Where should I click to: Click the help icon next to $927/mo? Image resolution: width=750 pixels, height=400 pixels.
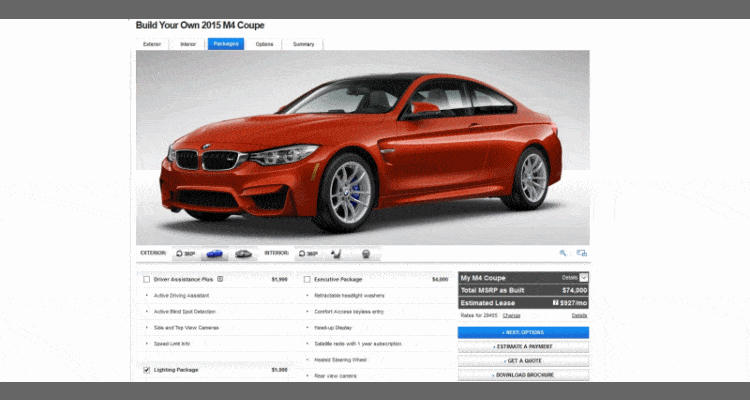tap(556, 303)
